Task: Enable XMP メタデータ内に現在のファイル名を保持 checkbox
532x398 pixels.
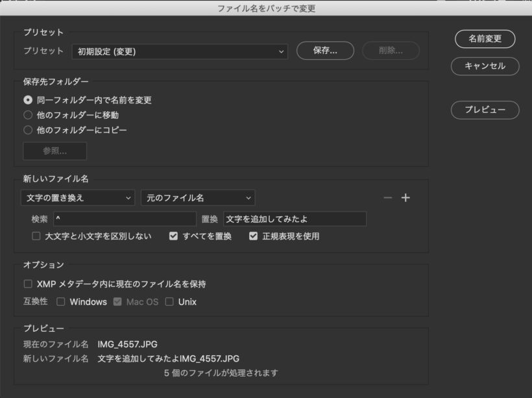Action: tap(28, 284)
